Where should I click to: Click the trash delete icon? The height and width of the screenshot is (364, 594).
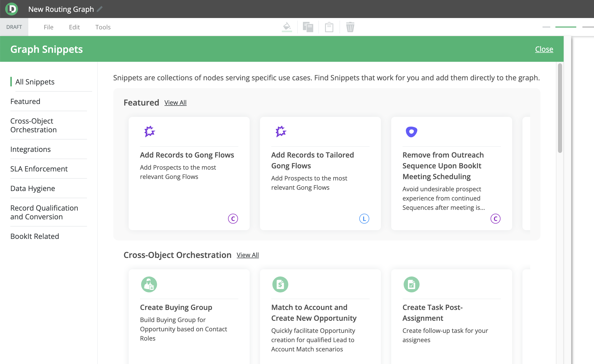[x=350, y=27]
